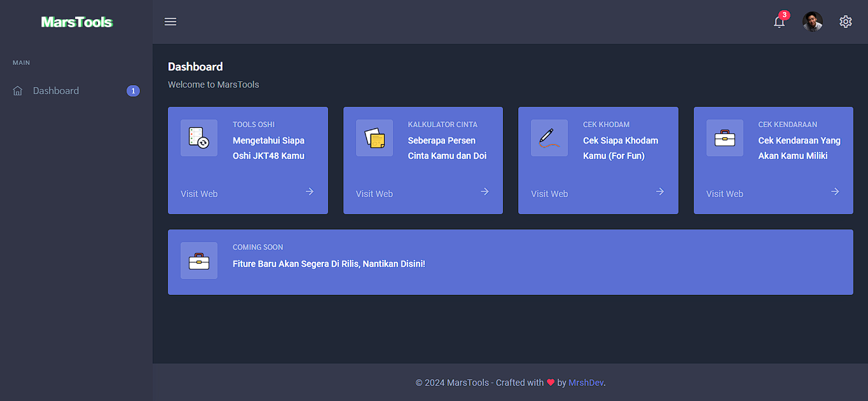Click the Cek Khodam pen icon
The image size is (868, 401).
[549, 138]
